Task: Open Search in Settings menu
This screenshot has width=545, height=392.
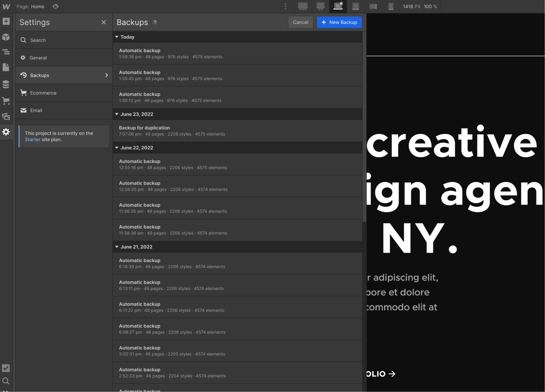Action: pos(64,40)
